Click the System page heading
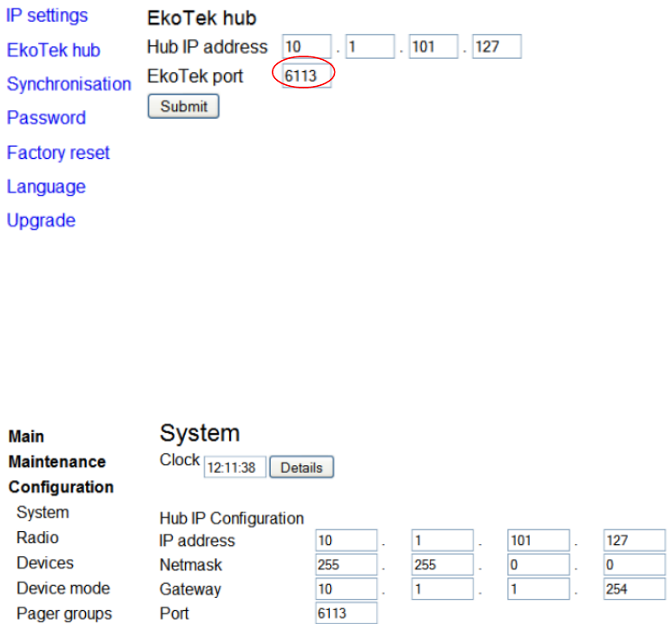 200,433
